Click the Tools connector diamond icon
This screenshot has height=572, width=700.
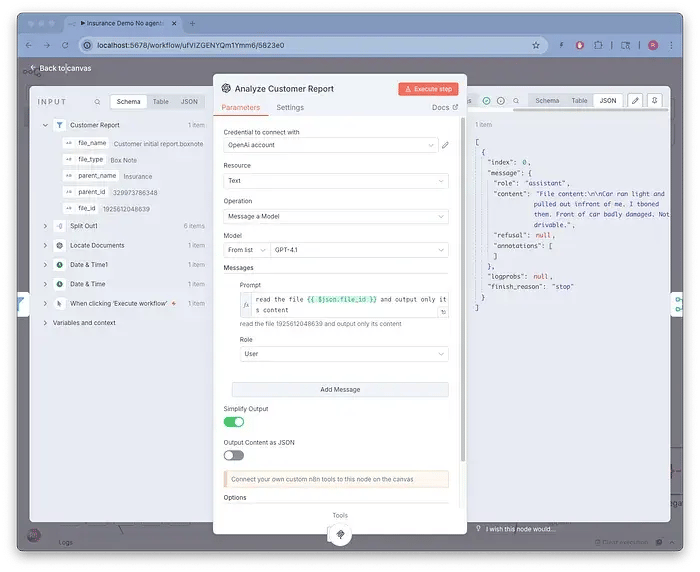tap(340, 534)
